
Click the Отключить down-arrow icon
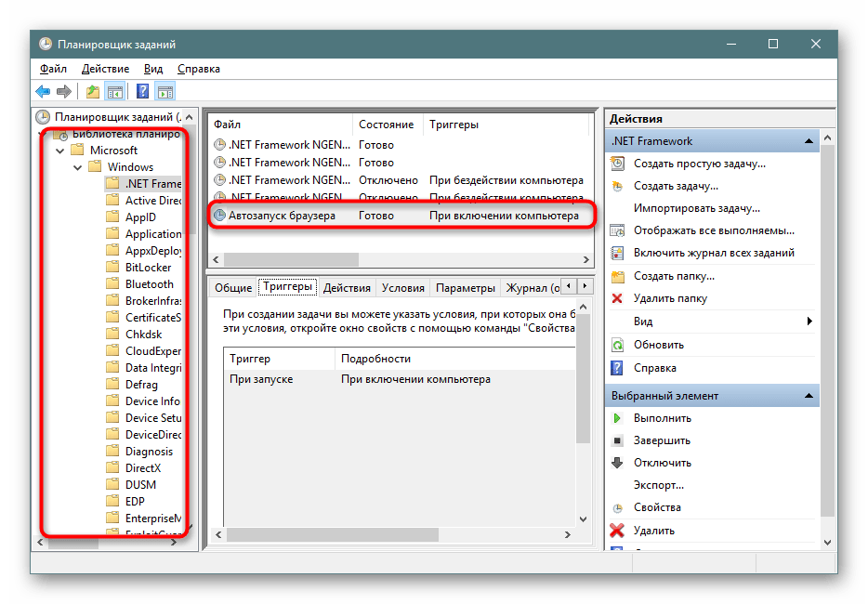(x=617, y=463)
